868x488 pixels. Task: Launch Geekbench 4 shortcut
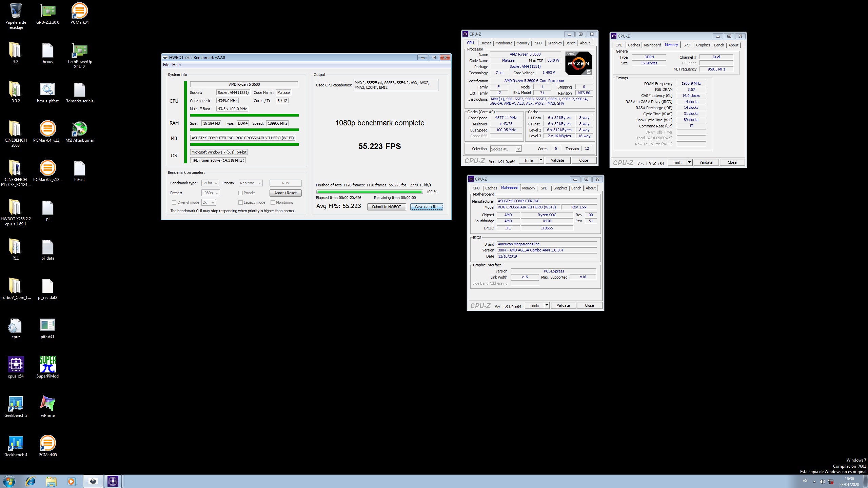(x=16, y=446)
